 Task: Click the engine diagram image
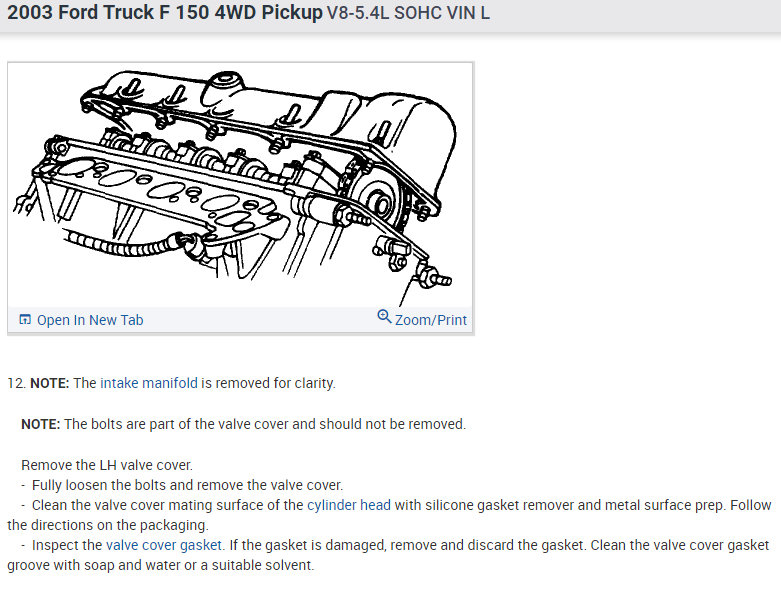[x=240, y=185]
